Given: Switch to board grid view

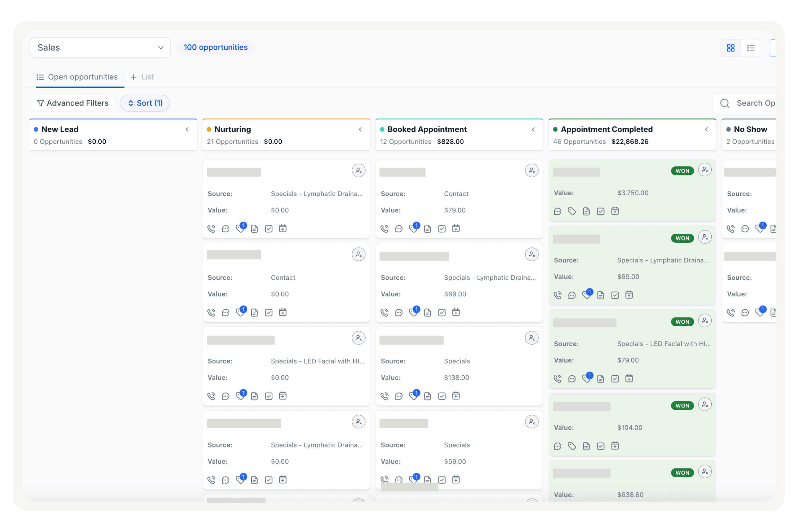Looking at the screenshot, I should 731,48.
